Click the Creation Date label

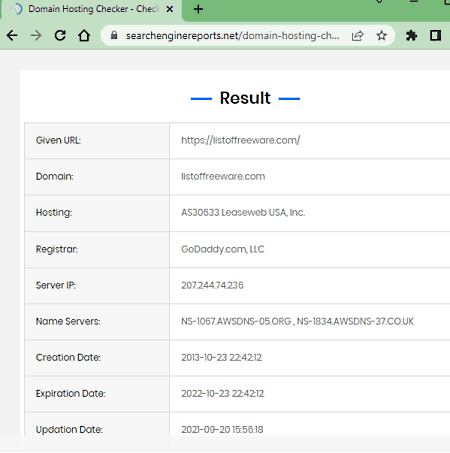[68, 357]
